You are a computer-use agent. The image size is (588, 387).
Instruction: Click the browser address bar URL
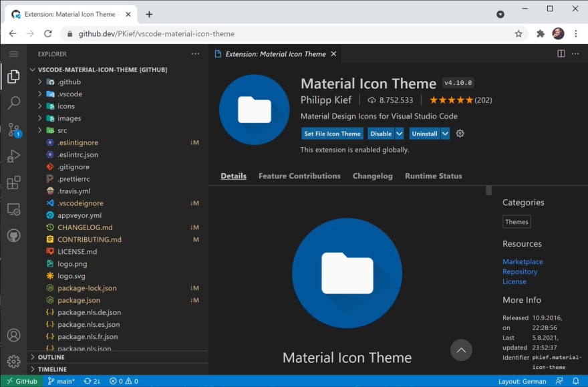point(156,33)
